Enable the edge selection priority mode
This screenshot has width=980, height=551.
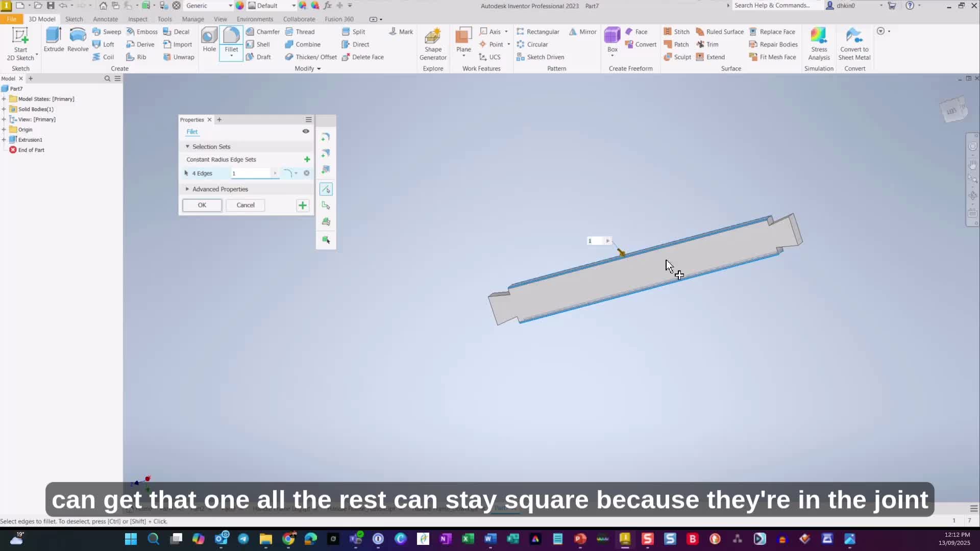click(x=326, y=189)
